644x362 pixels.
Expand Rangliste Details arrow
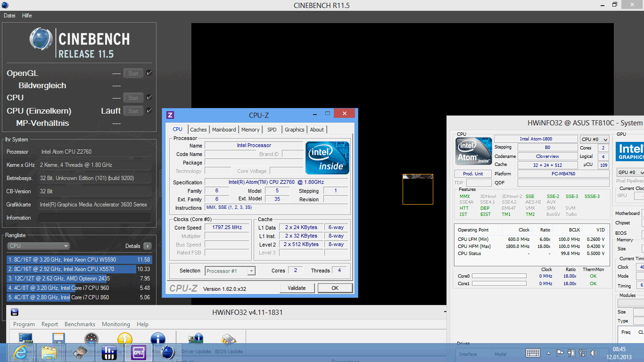coord(148,246)
